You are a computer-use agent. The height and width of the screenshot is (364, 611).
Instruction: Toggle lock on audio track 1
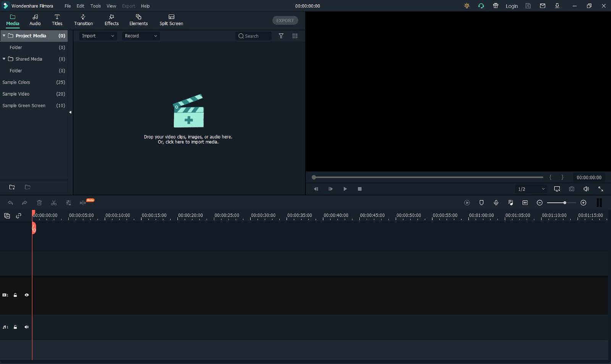[x=15, y=327]
